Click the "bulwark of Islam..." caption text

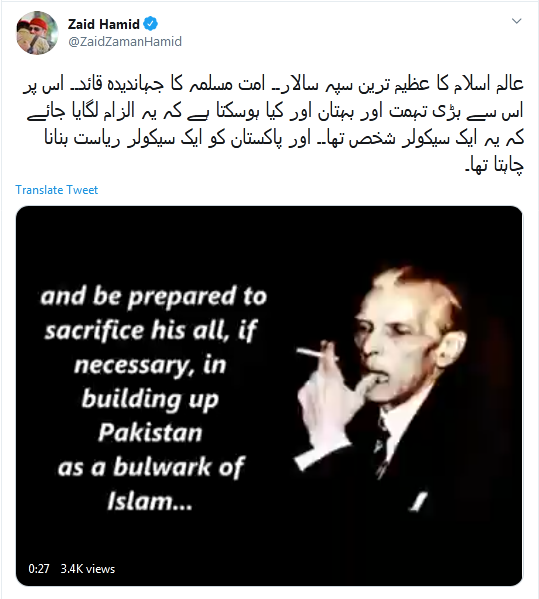point(151,484)
